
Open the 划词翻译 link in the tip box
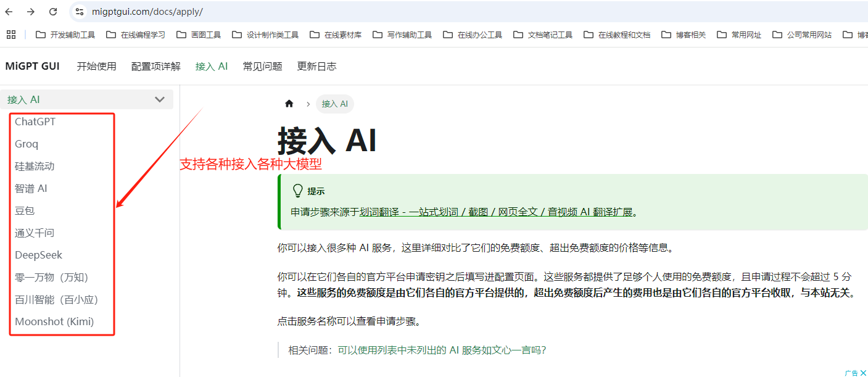(496, 212)
